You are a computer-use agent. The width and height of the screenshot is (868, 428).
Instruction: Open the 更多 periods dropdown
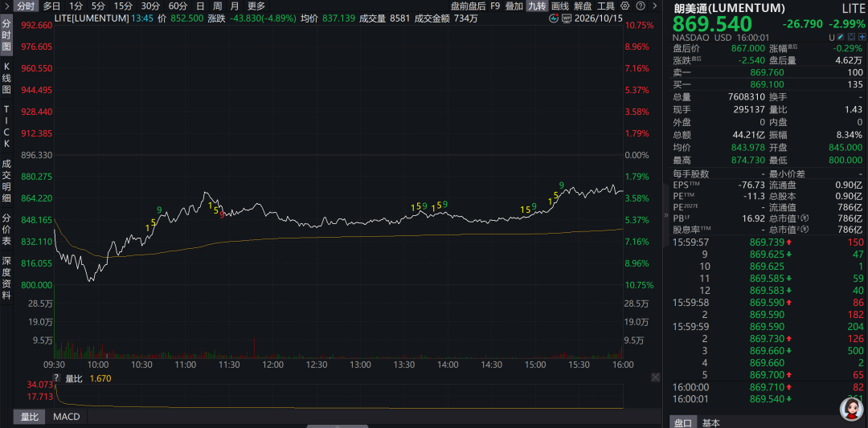pos(256,6)
